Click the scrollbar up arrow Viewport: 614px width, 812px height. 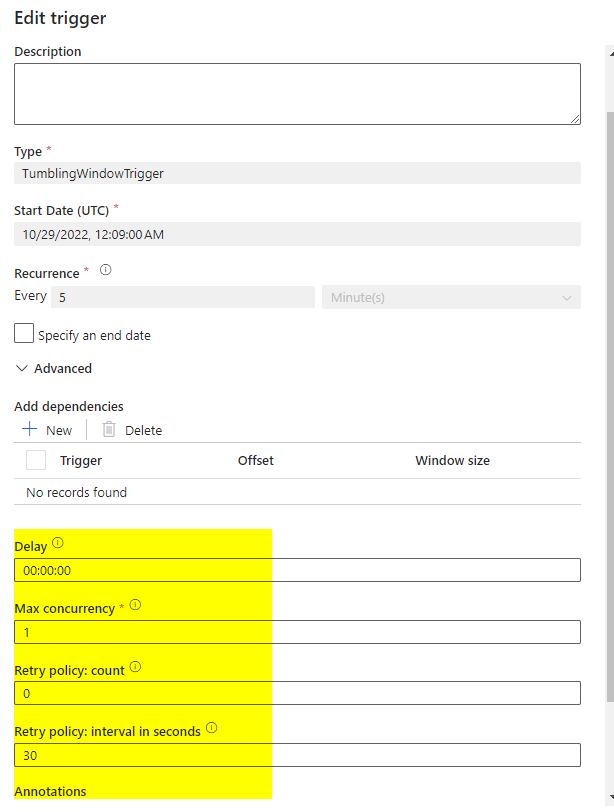(x=611, y=53)
